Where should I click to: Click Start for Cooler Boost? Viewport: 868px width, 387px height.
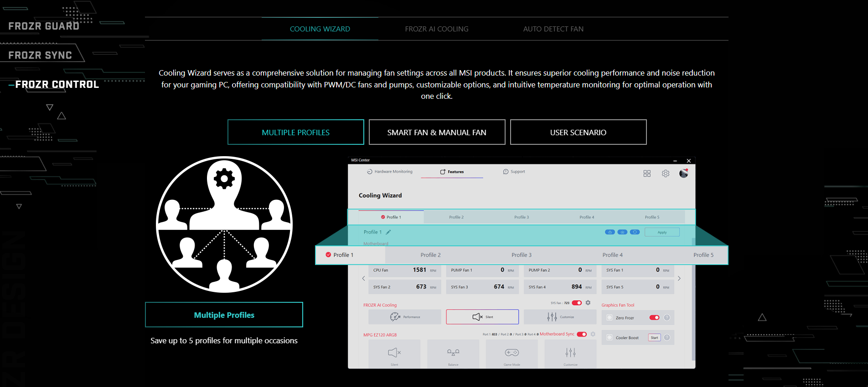click(x=654, y=337)
